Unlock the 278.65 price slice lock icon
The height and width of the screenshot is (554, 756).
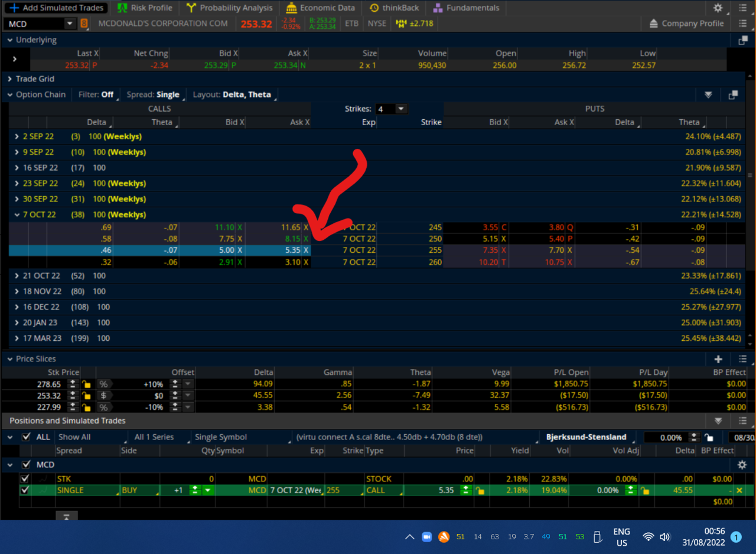pos(86,383)
